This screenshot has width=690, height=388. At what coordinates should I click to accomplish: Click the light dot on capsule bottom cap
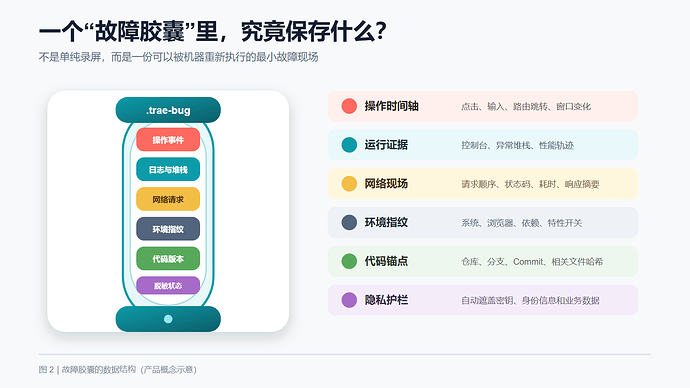point(168,319)
